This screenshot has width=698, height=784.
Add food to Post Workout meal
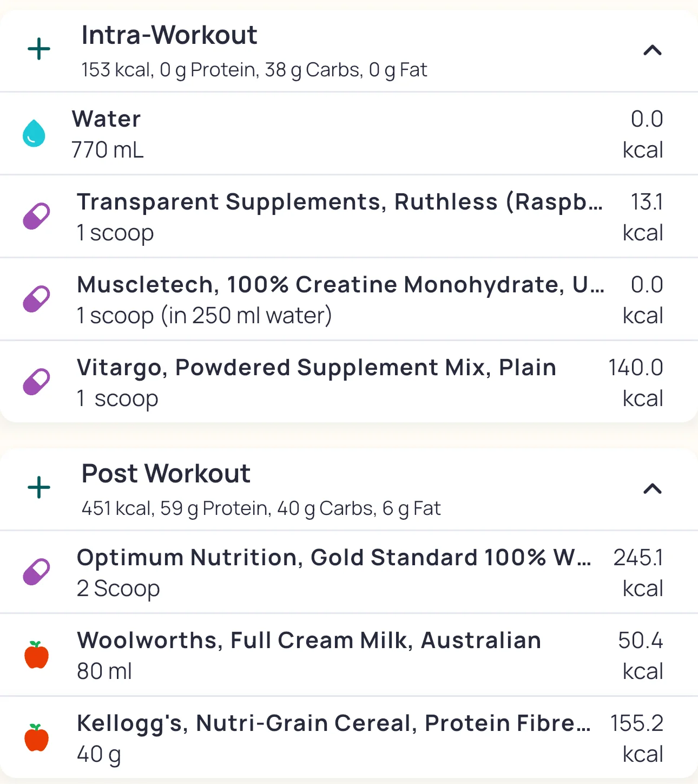point(39,488)
